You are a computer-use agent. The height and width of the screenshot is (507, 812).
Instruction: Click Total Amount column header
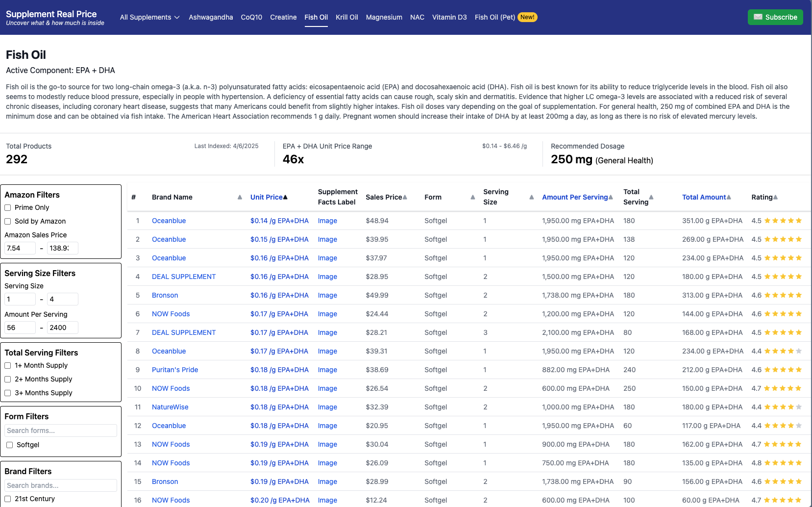[x=704, y=197]
